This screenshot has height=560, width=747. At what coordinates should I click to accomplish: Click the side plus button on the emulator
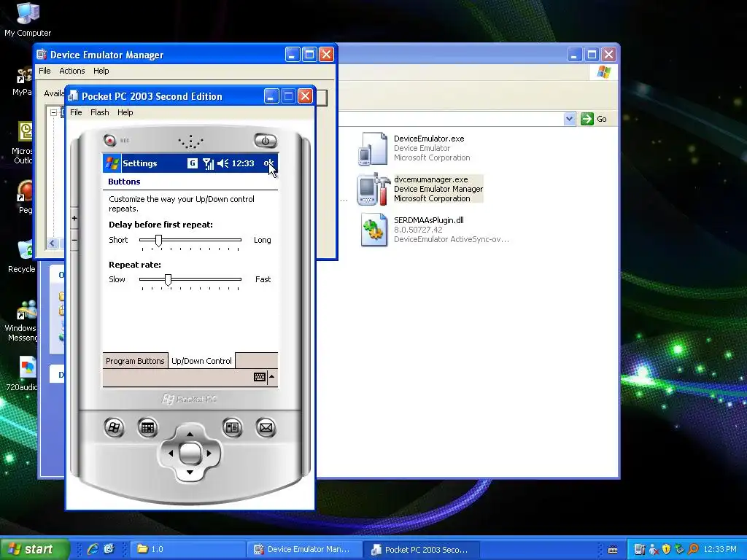click(74, 218)
